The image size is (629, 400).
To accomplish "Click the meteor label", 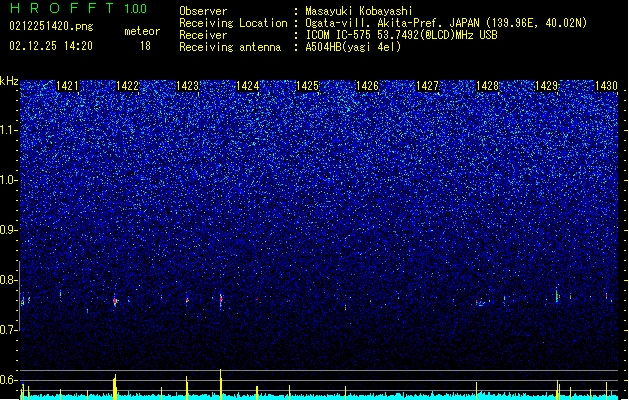I will pyautogui.click(x=142, y=31).
